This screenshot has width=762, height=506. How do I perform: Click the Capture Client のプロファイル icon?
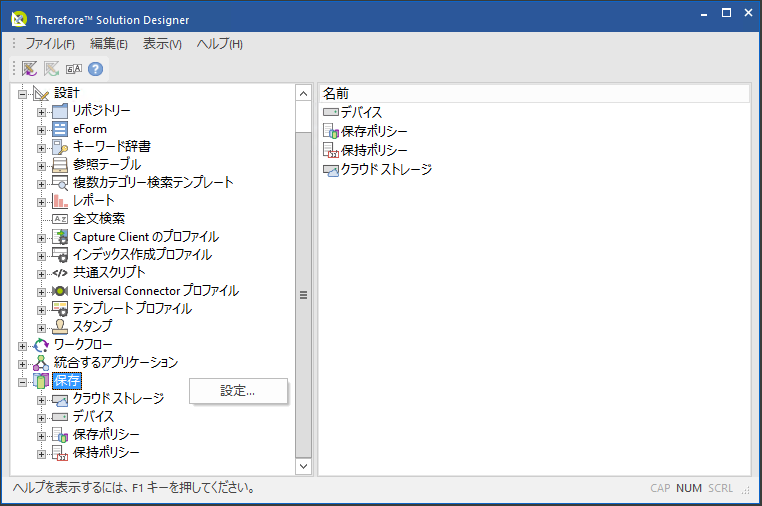[60, 237]
